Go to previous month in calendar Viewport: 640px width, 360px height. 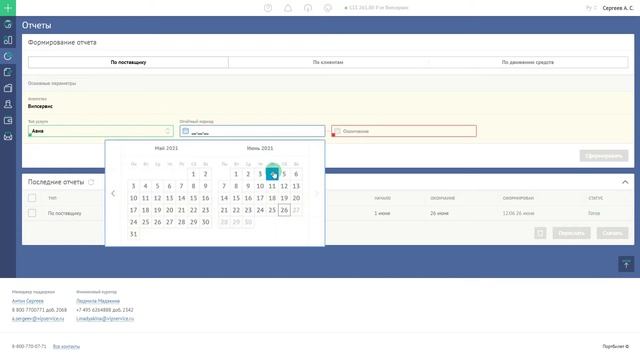tap(113, 193)
